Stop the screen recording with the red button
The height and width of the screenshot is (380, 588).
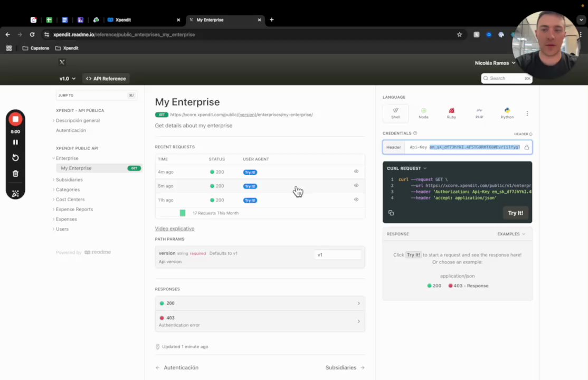pyautogui.click(x=15, y=119)
